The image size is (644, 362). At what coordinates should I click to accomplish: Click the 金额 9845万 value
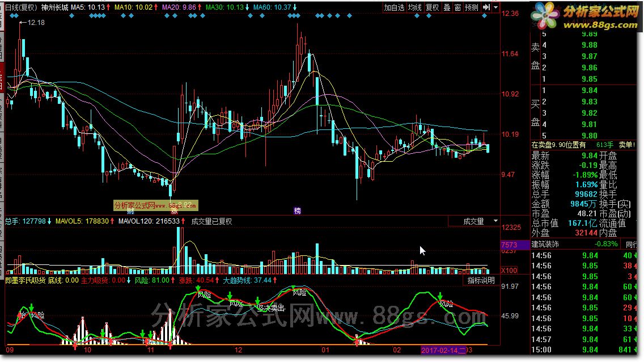584,204
